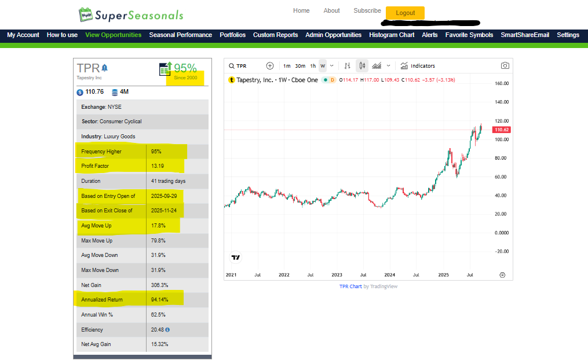Viewport: 588px width, 364px height.
Task: Click the TPR alert bell icon
Action: [105, 68]
